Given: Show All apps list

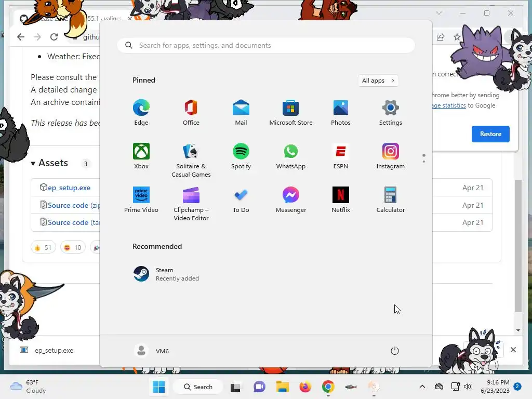Looking at the screenshot, I should click(x=378, y=81).
